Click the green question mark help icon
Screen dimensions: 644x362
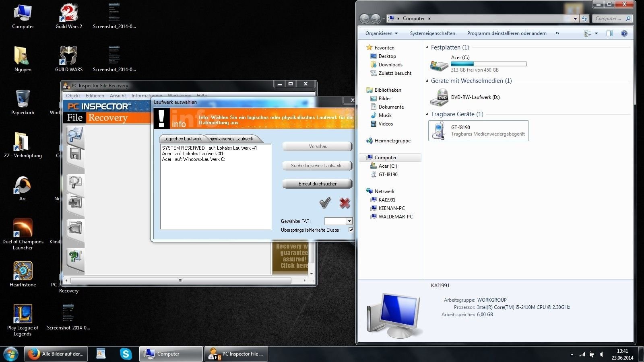click(75, 256)
